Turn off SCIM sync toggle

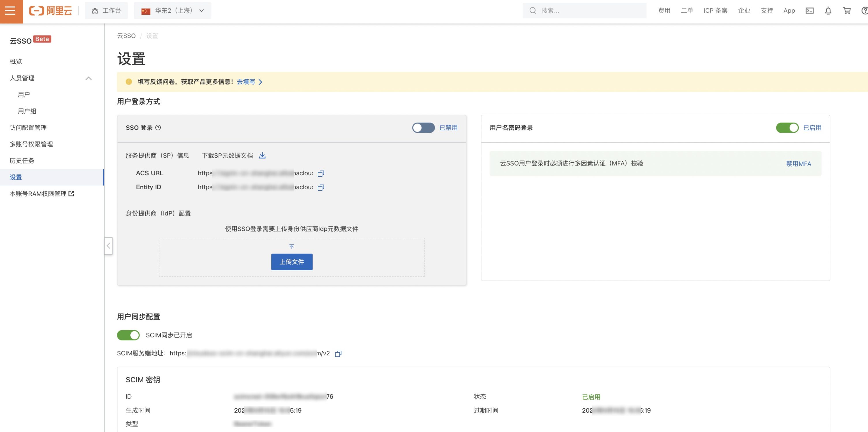[x=128, y=335]
